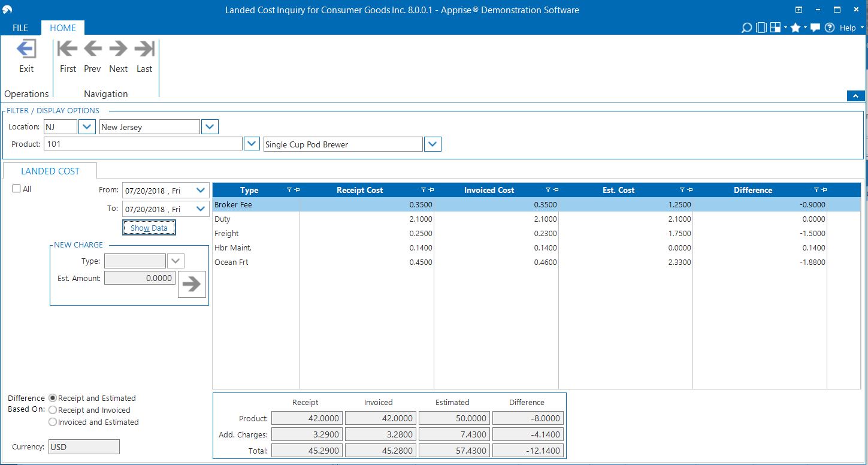Go to First record
The width and height of the screenshot is (868, 465).
[x=68, y=49]
